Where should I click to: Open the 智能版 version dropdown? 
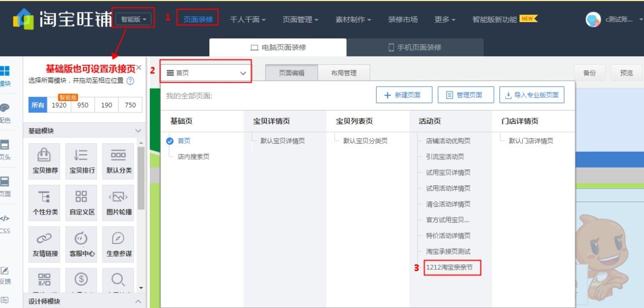pyautogui.click(x=134, y=19)
